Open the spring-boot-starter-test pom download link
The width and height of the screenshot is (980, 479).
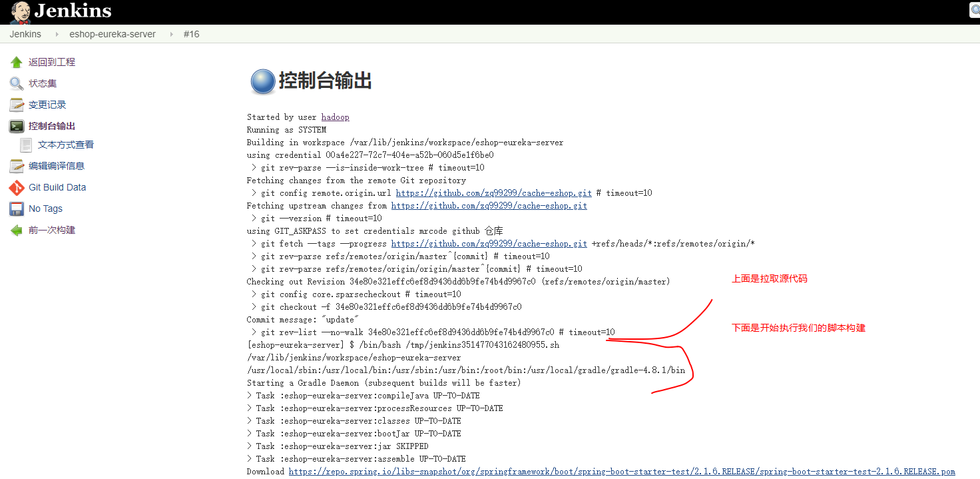(x=621, y=472)
